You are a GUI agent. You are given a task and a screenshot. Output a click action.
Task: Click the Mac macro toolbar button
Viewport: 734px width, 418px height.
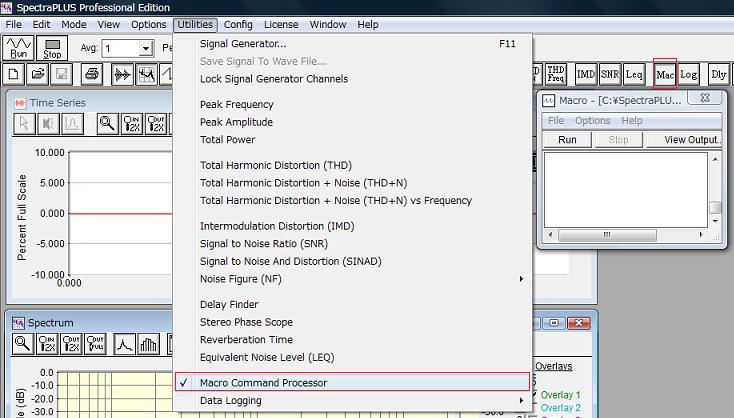coord(665,74)
